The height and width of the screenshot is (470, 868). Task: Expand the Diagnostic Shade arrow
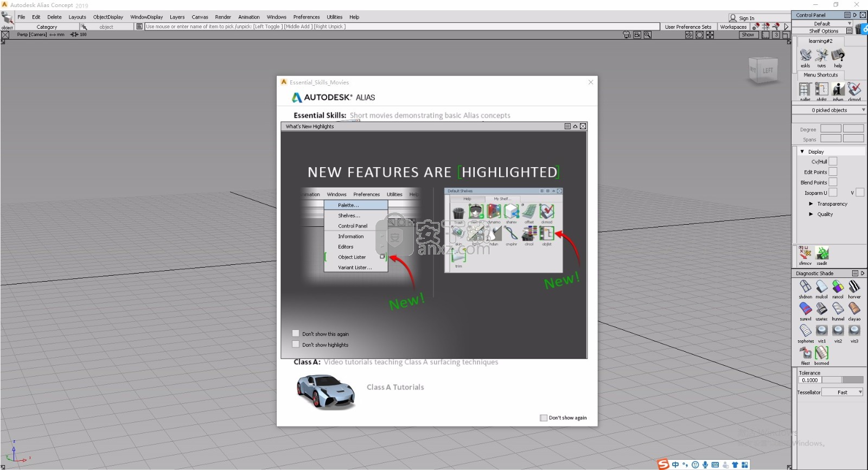863,273
